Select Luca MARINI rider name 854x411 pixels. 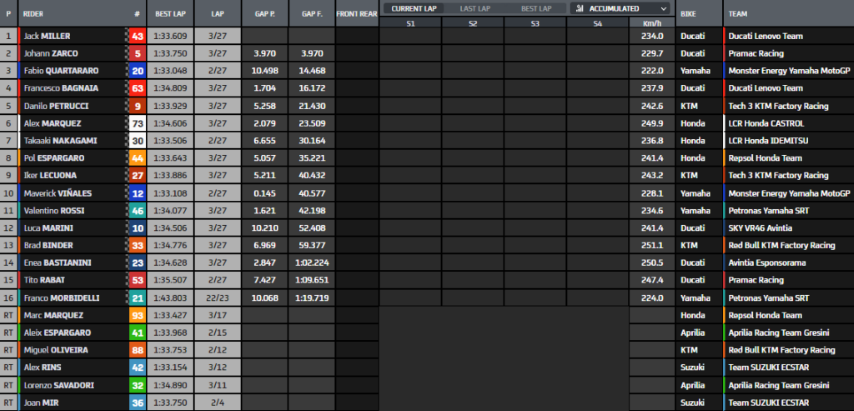[x=48, y=228]
